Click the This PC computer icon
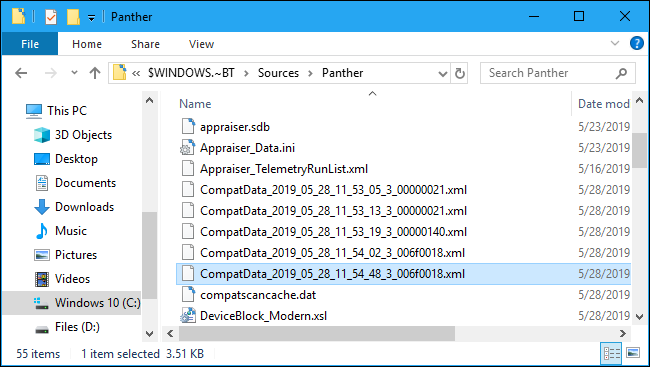Viewport: 650px width, 367px height. click(x=34, y=111)
